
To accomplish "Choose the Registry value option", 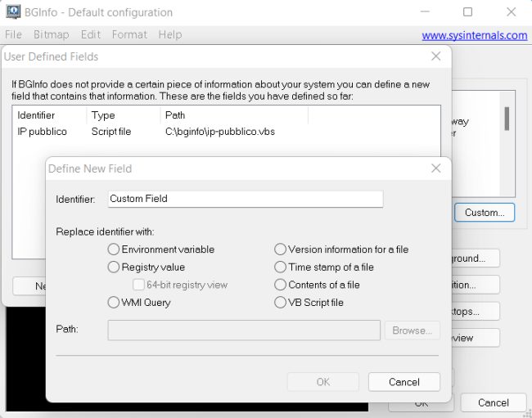I will (x=114, y=267).
